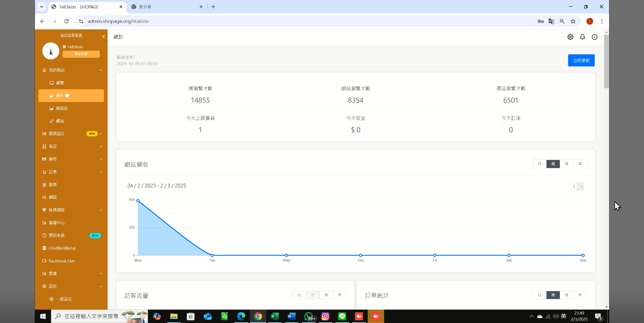Click Mon data point on revenue chart

pos(138,201)
